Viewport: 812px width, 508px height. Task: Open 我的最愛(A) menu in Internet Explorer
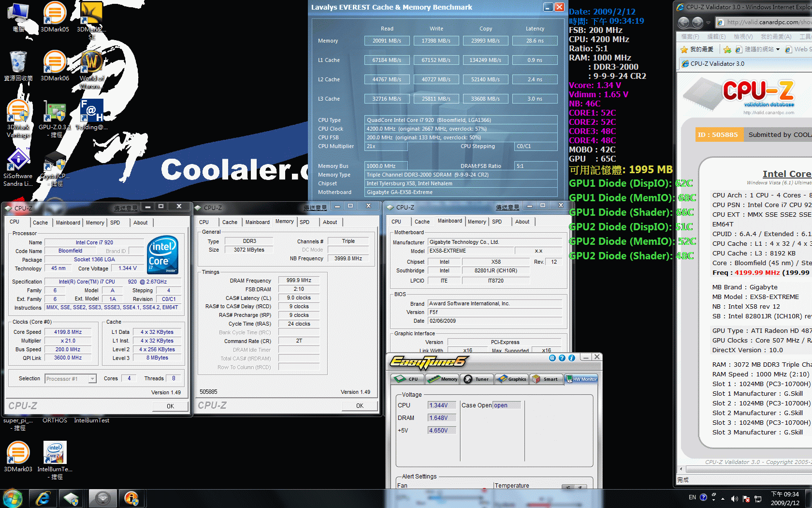click(x=776, y=36)
